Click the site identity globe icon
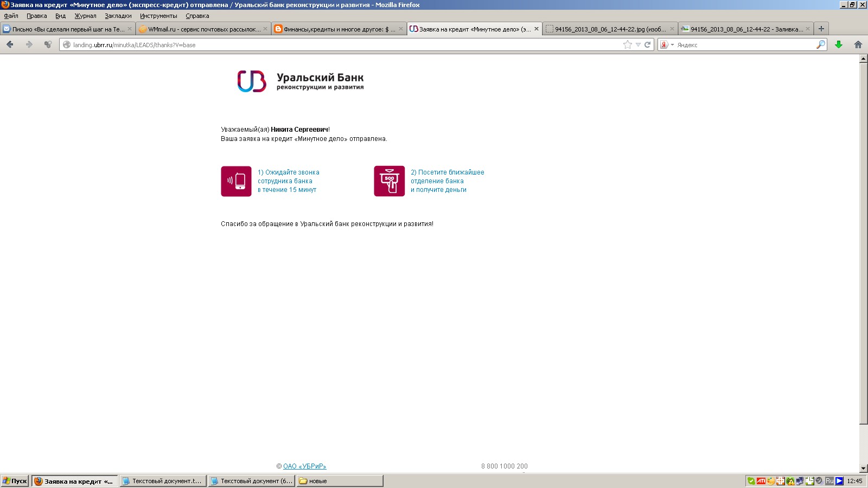The image size is (868, 488). click(67, 44)
